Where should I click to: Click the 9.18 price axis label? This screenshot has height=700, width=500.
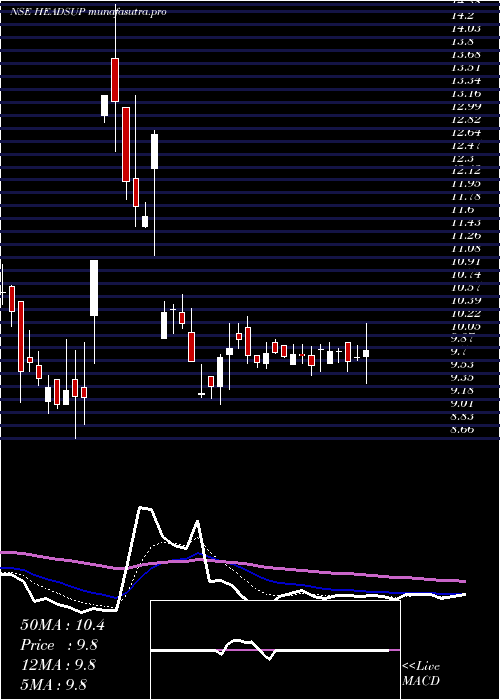pos(462,391)
